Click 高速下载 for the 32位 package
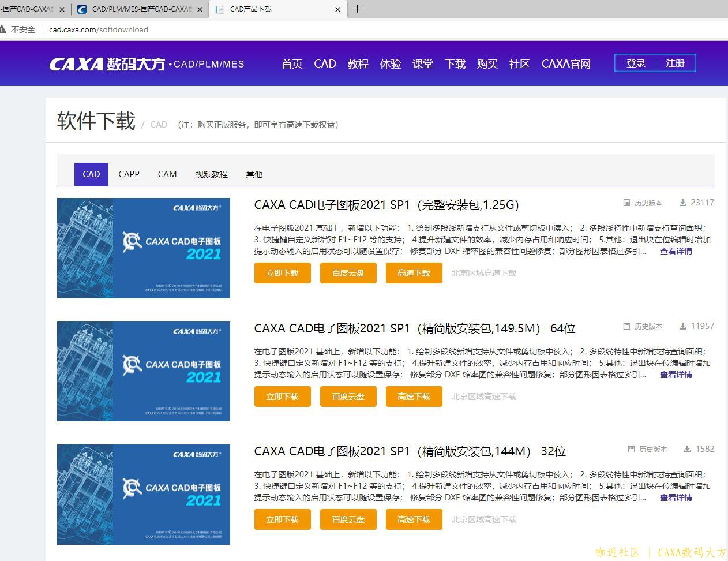 (x=414, y=520)
